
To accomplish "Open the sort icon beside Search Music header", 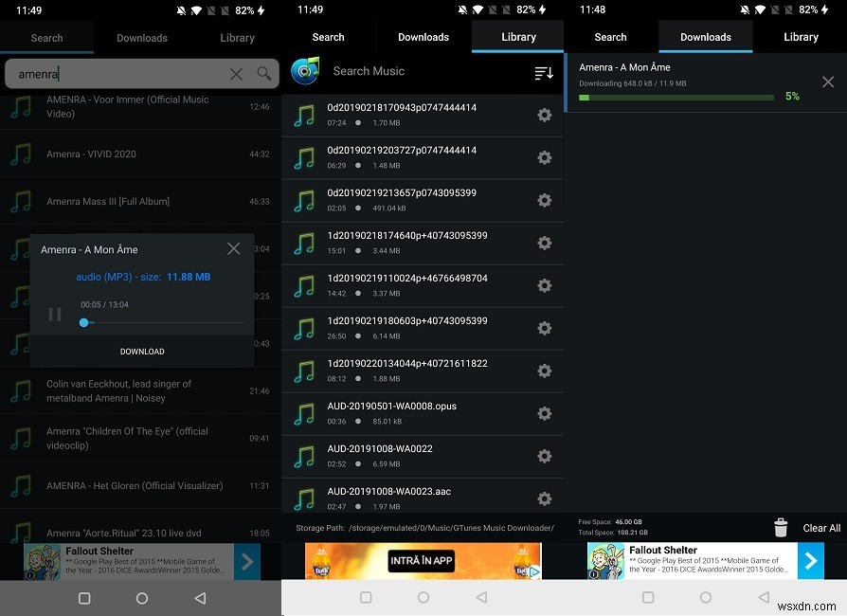I will pos(544,72).
